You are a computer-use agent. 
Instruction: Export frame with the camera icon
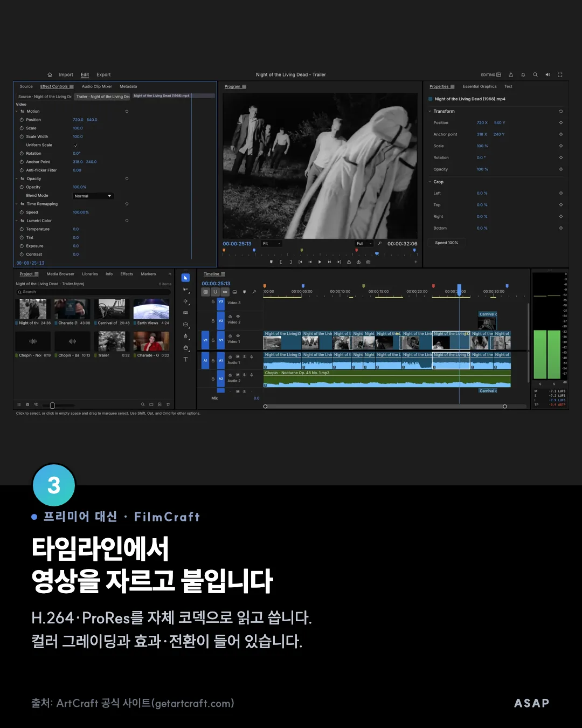pos(368,262)
